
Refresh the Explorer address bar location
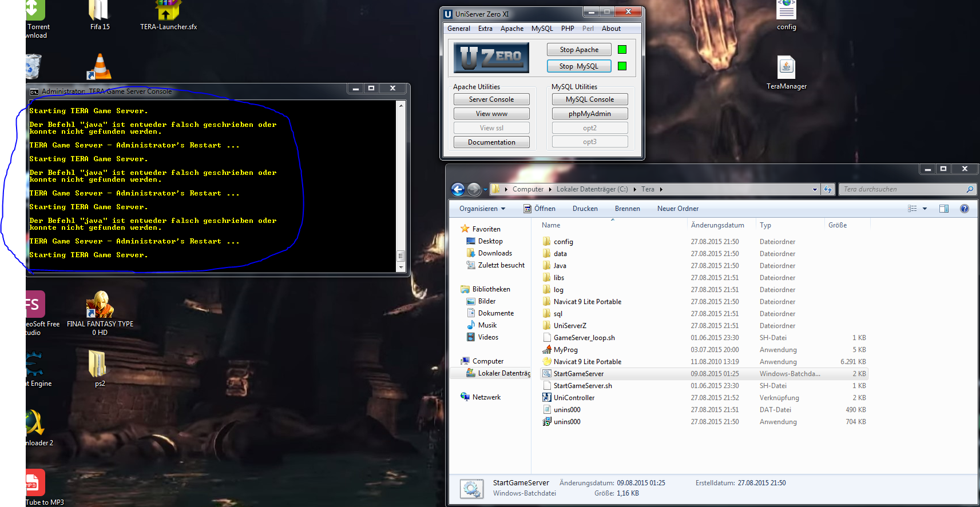[x=828, y=189]
